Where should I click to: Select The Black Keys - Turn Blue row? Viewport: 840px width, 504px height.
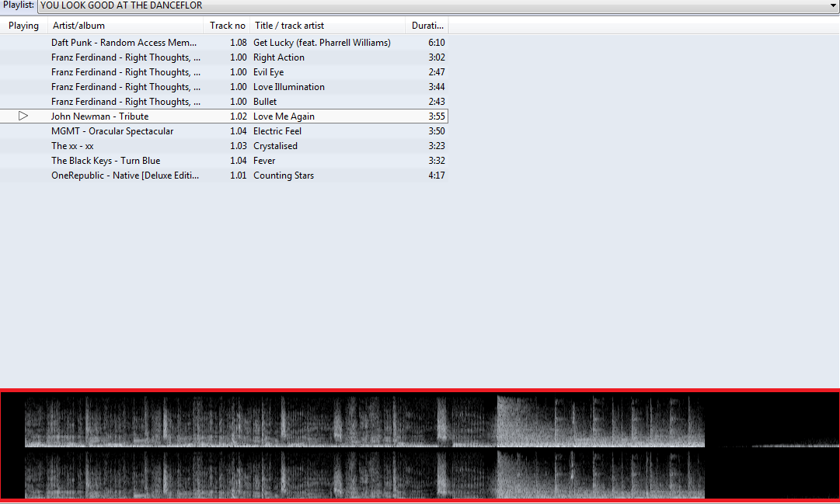pos(224,161)
